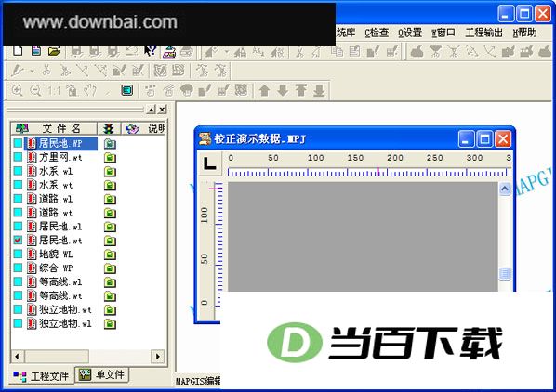
Task: Click the file list horizontal scrollbar thumb
Action: click(57, 356)
